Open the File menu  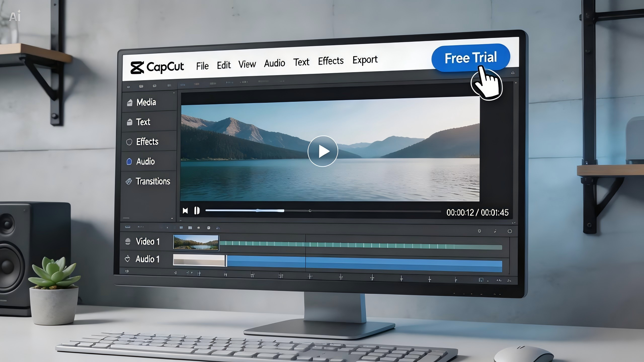click(x=202, y=66)
